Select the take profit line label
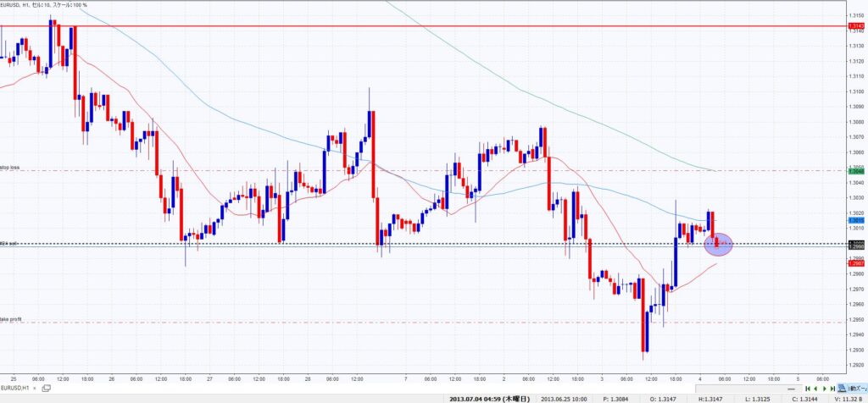 [x=12, y=319]
